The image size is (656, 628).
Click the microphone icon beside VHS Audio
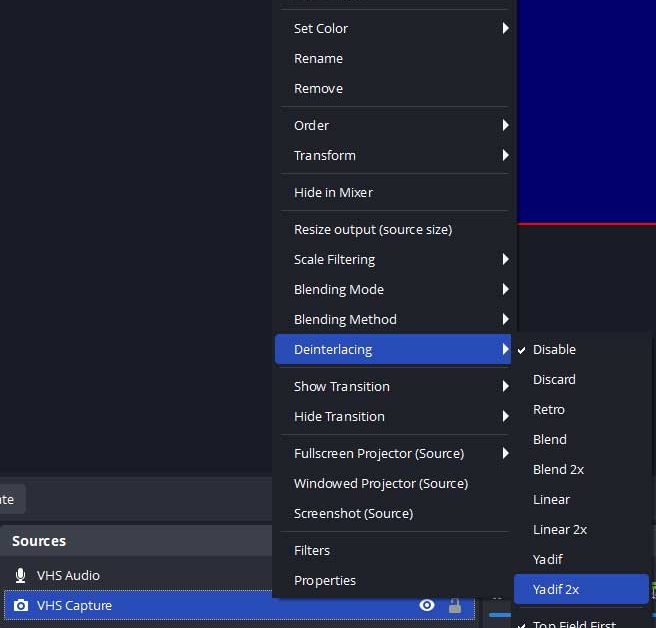pos(21,575)
